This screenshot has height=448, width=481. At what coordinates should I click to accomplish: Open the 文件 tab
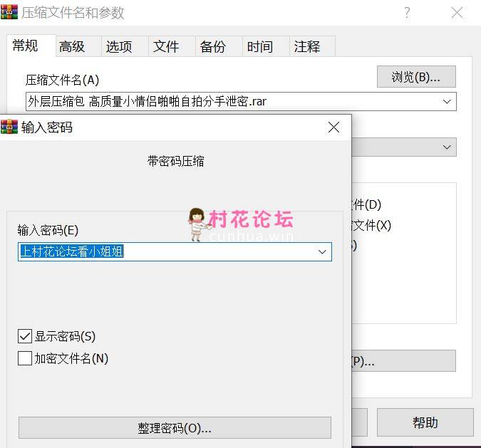coord(166,47)
